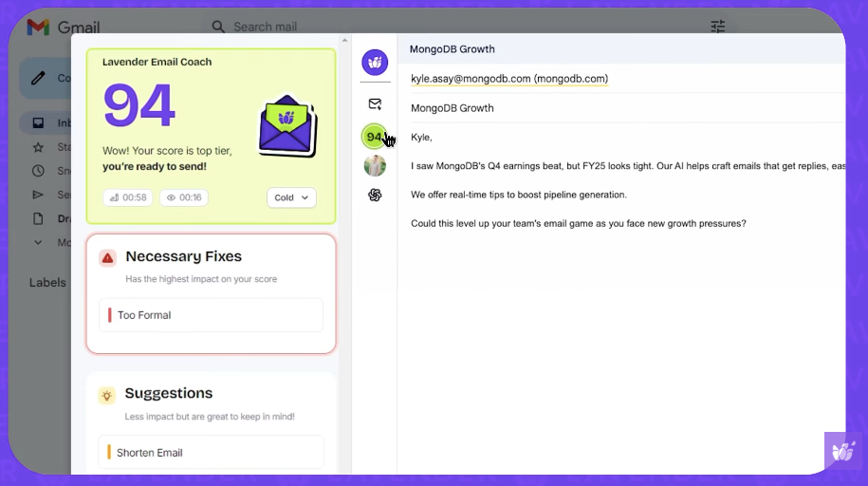This screenshot has height=486, width=868.
Task: Click the email body at 'Kyle,'
Action: click(421, 138)
